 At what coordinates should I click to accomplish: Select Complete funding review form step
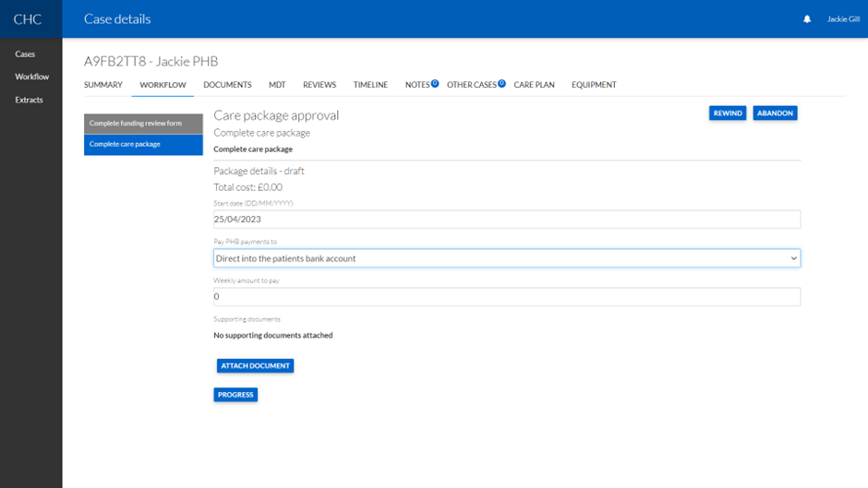pos(143,124)
